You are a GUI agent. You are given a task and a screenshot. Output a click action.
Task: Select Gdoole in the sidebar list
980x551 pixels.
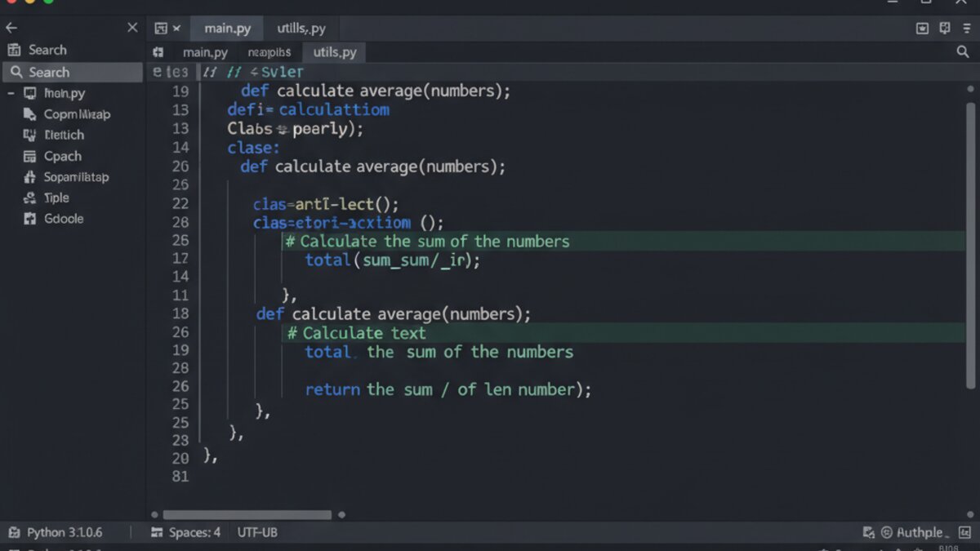tap(64, 219)
